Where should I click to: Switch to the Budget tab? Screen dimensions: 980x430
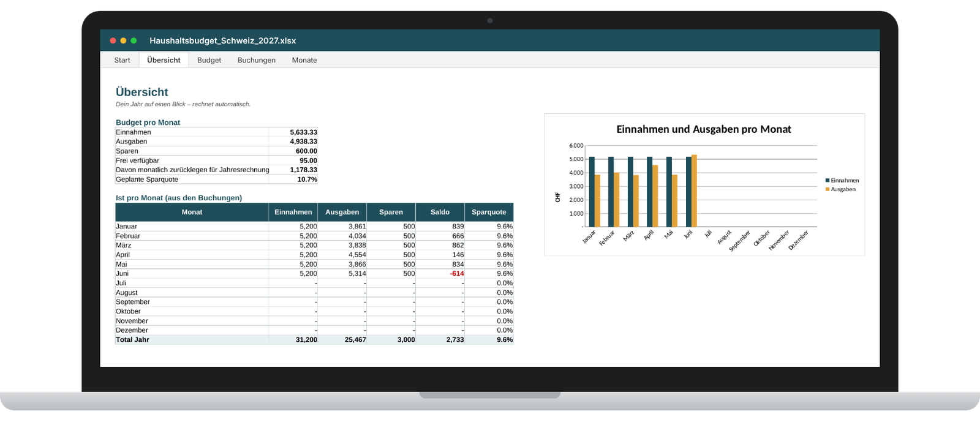209,60
